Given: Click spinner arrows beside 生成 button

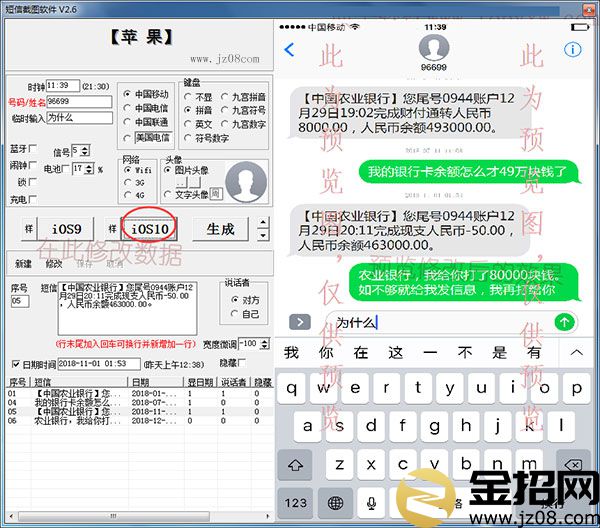Looking at the screenshot, I should point(263,229).
